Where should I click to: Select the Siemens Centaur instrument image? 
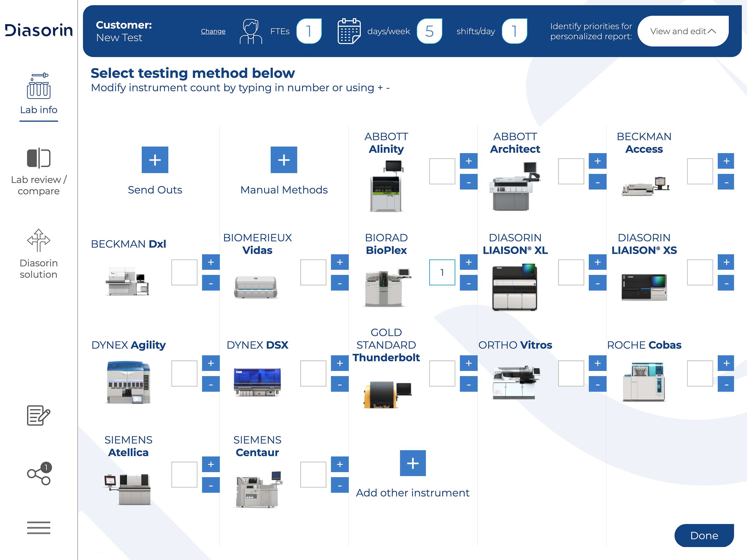click(258, 489)
